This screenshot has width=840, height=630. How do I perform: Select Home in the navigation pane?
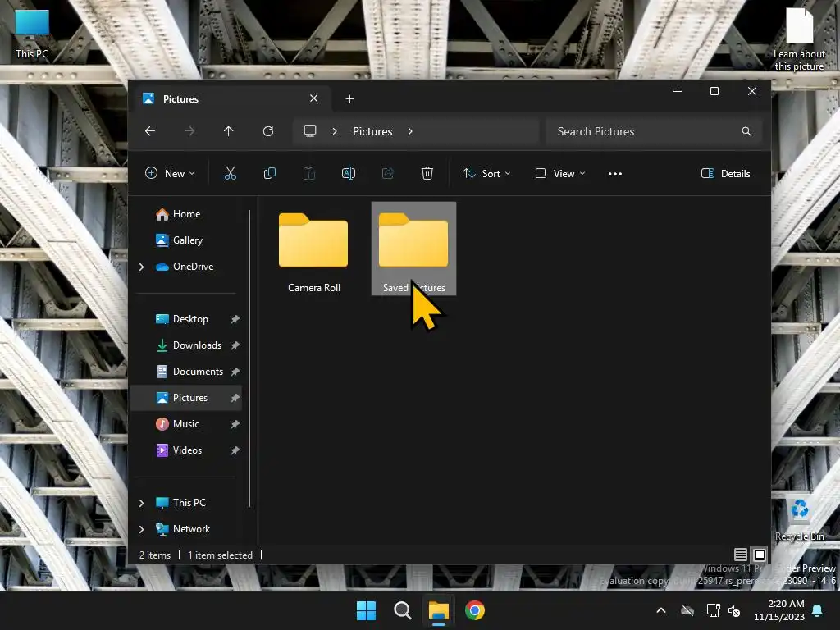pos(186,214)
